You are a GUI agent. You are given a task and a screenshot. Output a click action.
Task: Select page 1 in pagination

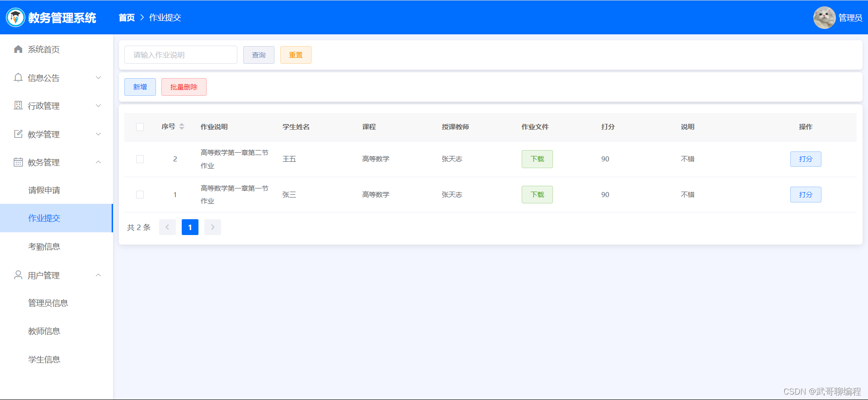(190, 227)
